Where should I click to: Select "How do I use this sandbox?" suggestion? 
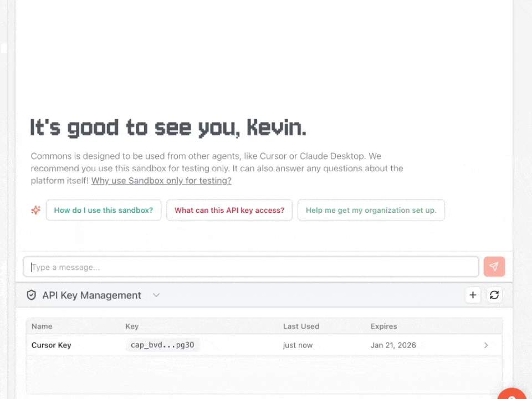pyautogui.click(x=104, y=210)
